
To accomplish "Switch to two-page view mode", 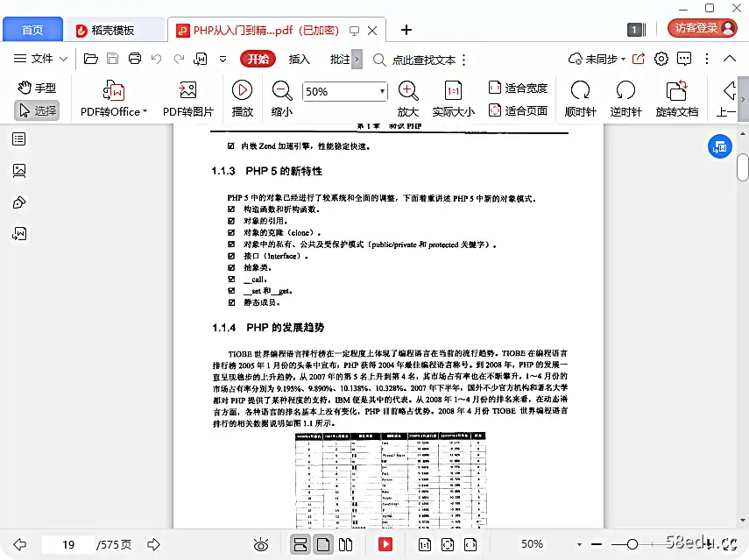I will [345, 544].
